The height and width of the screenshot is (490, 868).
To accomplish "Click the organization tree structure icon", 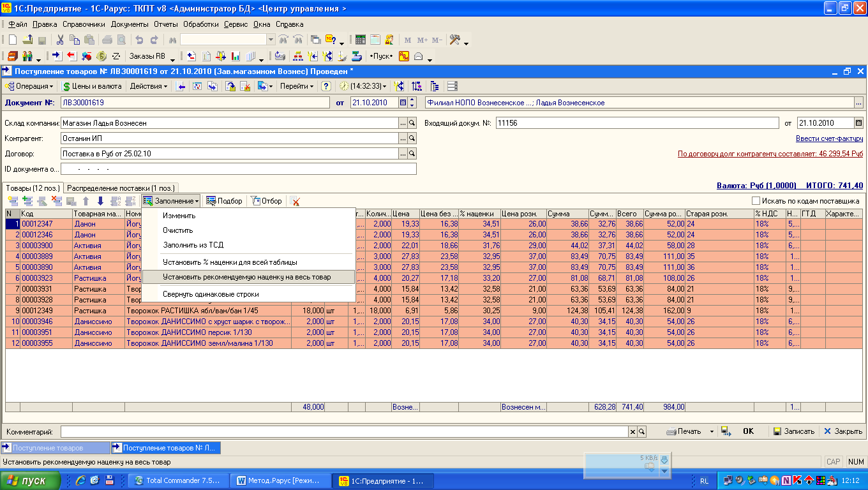I will [297, 56].
